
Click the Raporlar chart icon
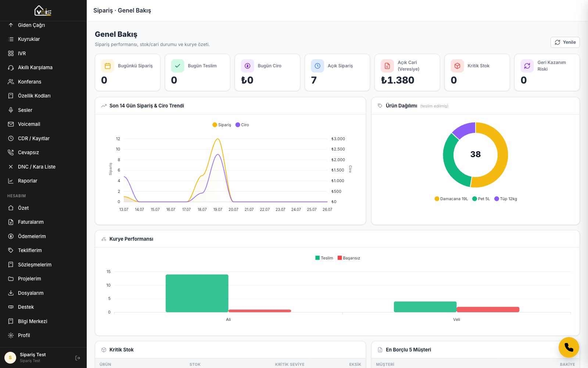tap(11, 181)
